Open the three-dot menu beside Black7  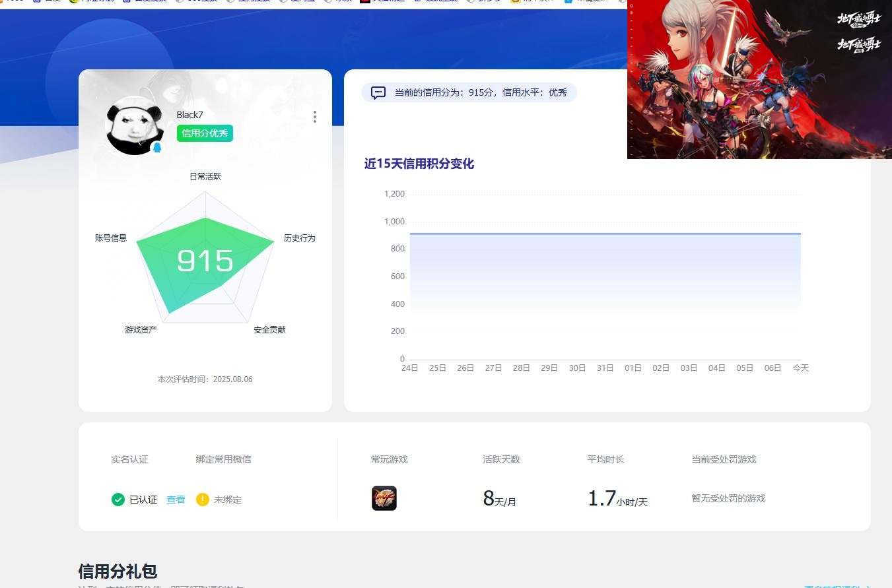click(314, 117)
